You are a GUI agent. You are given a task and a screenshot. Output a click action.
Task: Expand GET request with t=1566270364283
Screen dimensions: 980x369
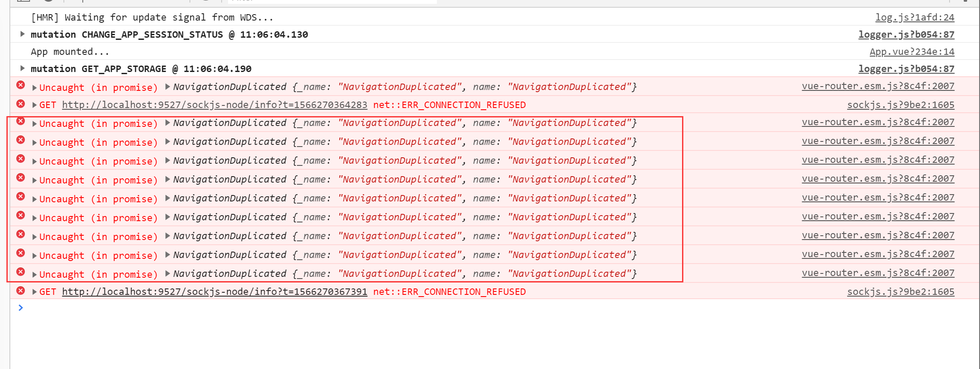(x=34, y=105)
